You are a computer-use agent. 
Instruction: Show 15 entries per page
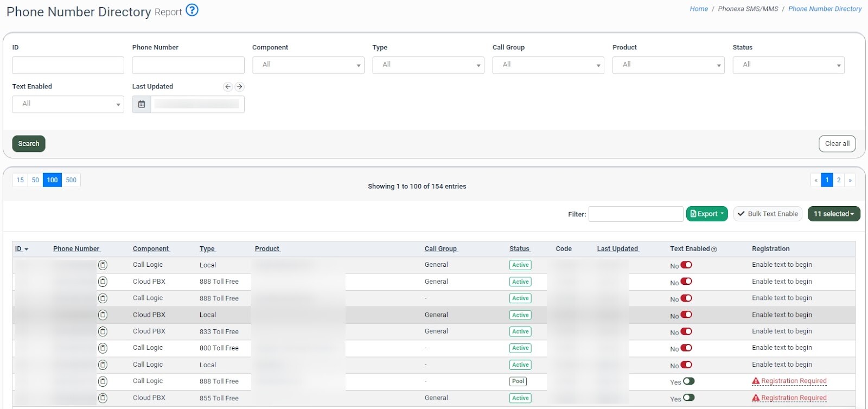[x=20, y=180]
